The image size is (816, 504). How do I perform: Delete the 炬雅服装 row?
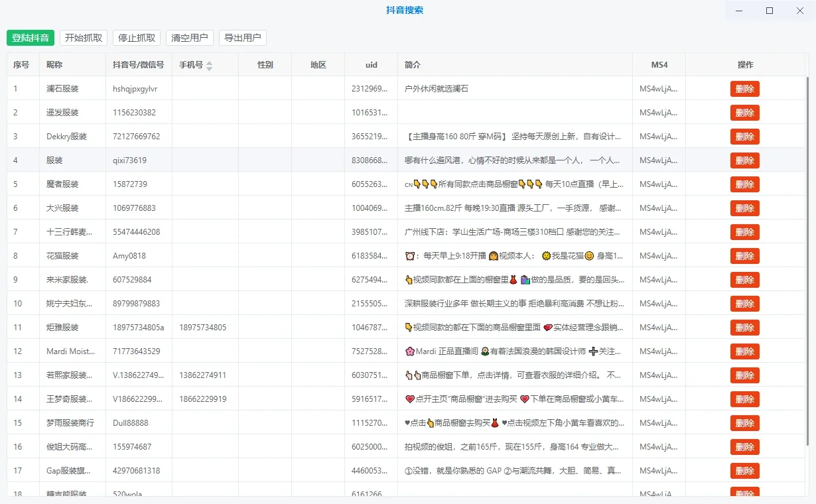tap(745, 328)
